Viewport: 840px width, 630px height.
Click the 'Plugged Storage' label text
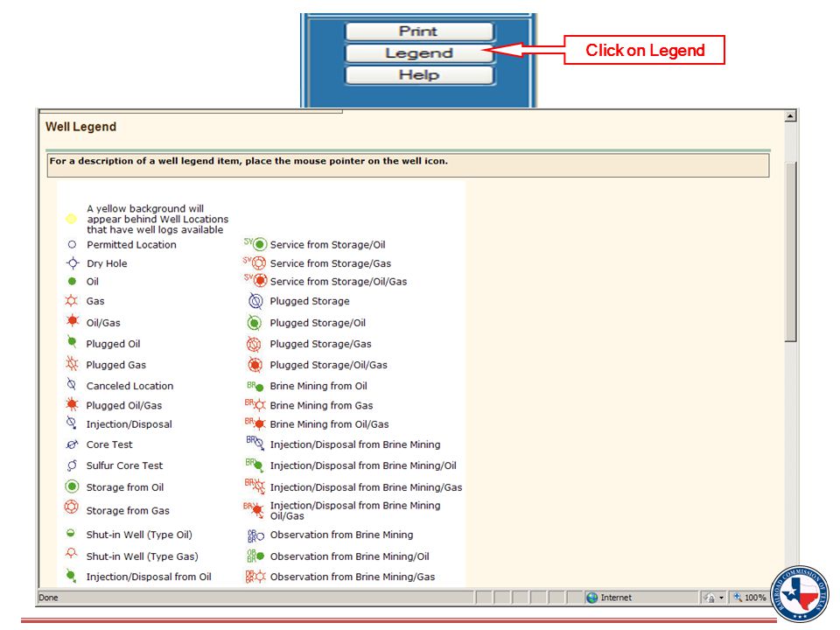point(310,301)
